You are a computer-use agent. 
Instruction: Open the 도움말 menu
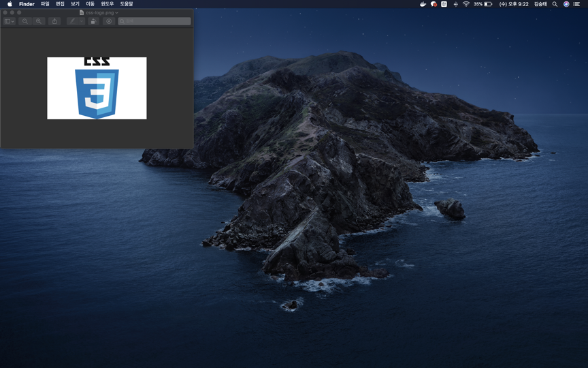127,4
